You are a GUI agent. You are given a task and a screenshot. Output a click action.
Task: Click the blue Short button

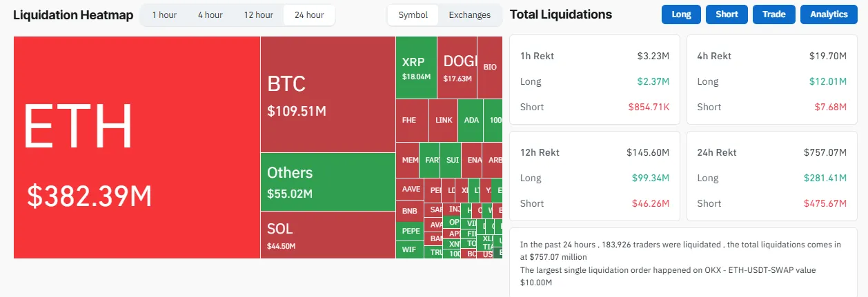[727, 14]
